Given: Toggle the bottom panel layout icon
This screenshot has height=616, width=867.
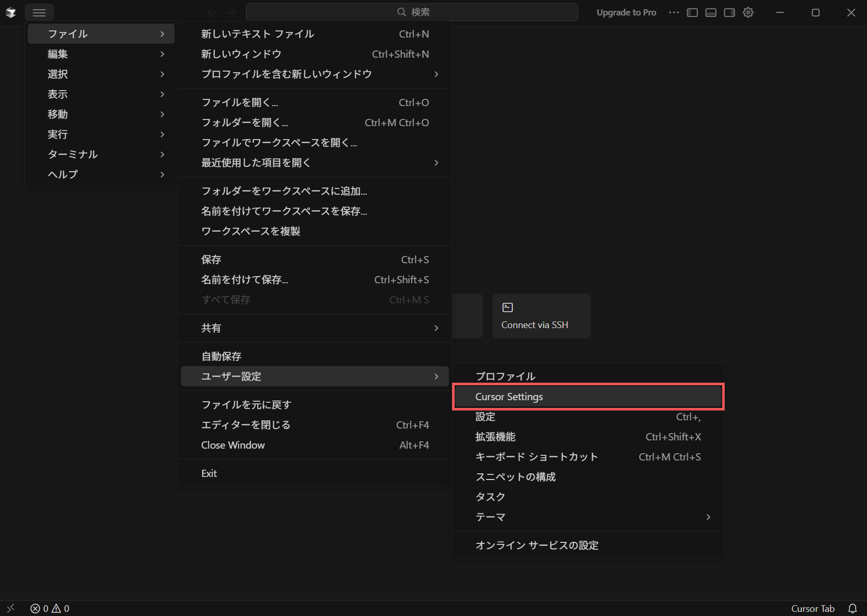Looking at the screenshot, I should 711,12.
